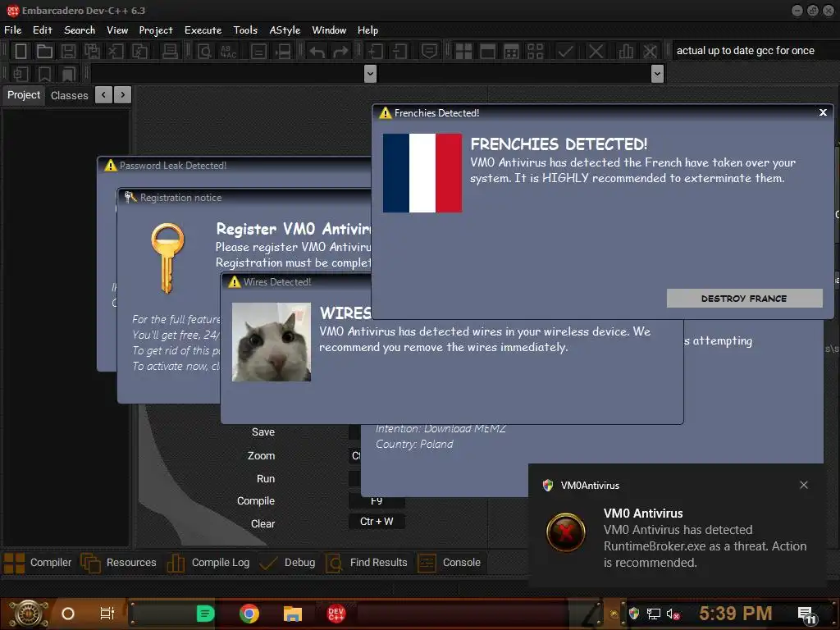Click the Save file toolbar icon
This screenshot has width=840, height=630.
click(x=68, y=51)
